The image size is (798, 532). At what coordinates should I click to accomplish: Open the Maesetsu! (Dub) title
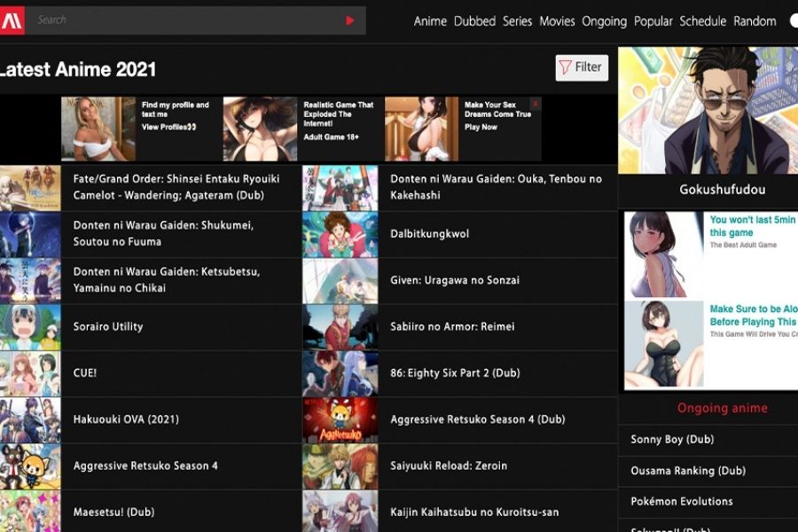[113, 512]
